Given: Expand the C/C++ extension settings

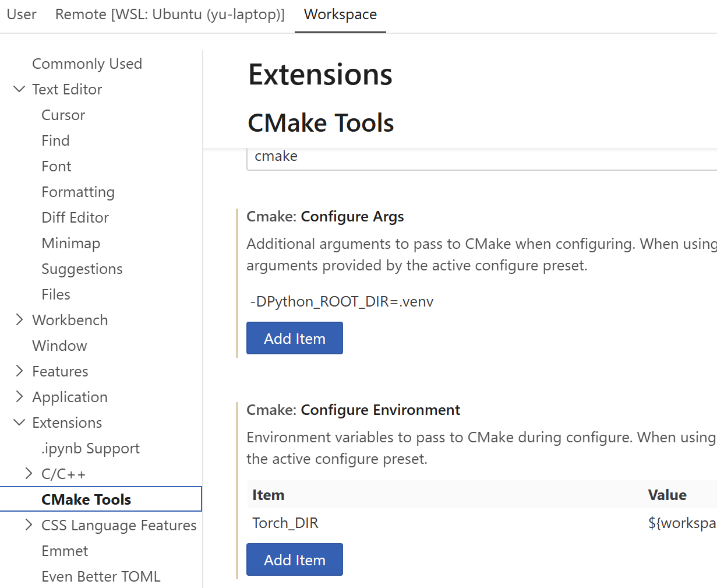Looking at the screenshot, I should coord(29,474).
